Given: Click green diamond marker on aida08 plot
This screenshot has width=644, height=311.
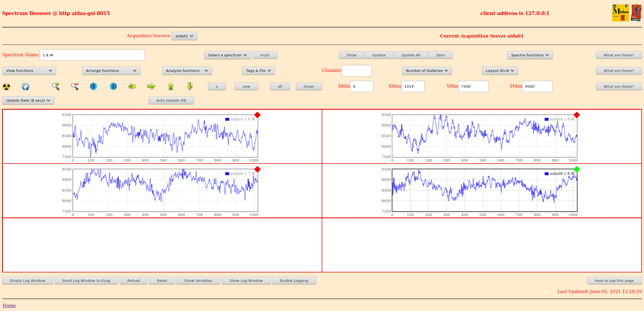Looking at the screenshot, I should point(577,169).
